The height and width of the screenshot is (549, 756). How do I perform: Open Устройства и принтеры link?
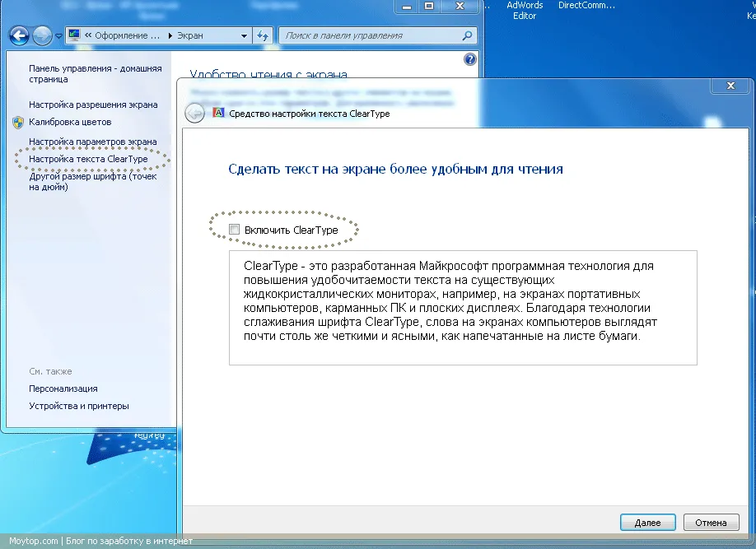click(79, 406)
